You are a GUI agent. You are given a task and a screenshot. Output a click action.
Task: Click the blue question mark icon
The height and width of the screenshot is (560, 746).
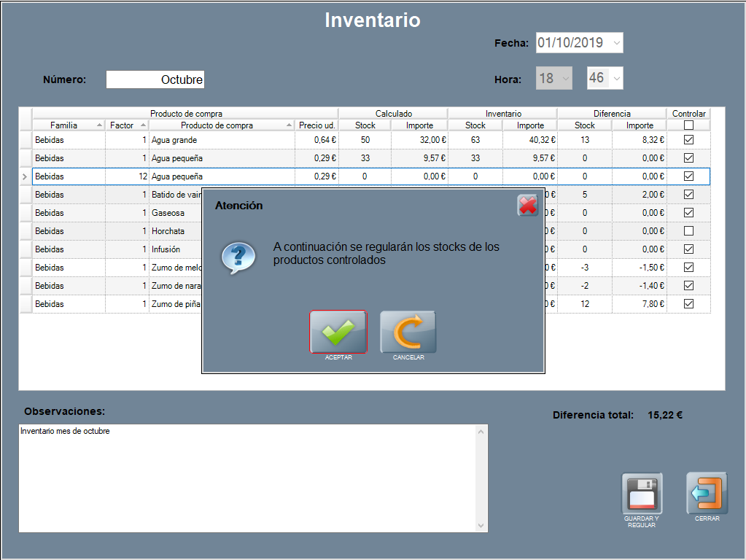point(238,257)
